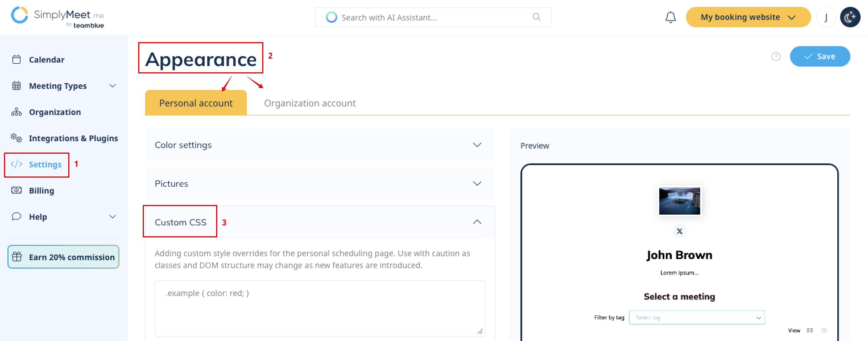This screenshot has height=341, width=868.
Task: Click the textarea resize handle
Action: [480, 332]
